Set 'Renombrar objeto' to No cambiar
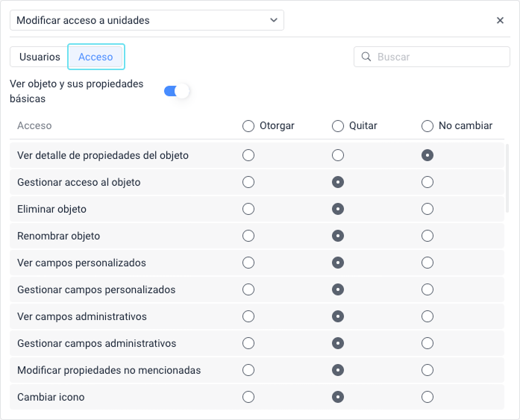The width and height of the screenshot is (520, 420). click(427, 236)
